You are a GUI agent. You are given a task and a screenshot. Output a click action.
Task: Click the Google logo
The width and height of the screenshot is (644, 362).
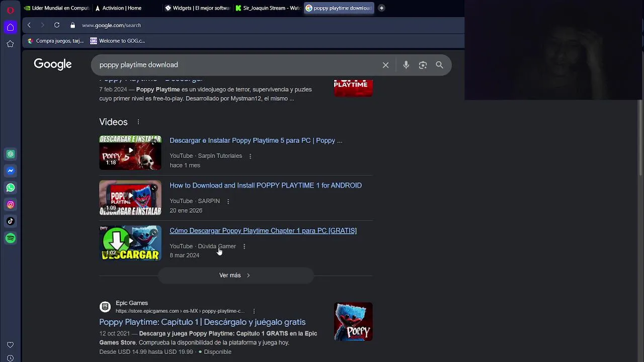click(53, 64)
